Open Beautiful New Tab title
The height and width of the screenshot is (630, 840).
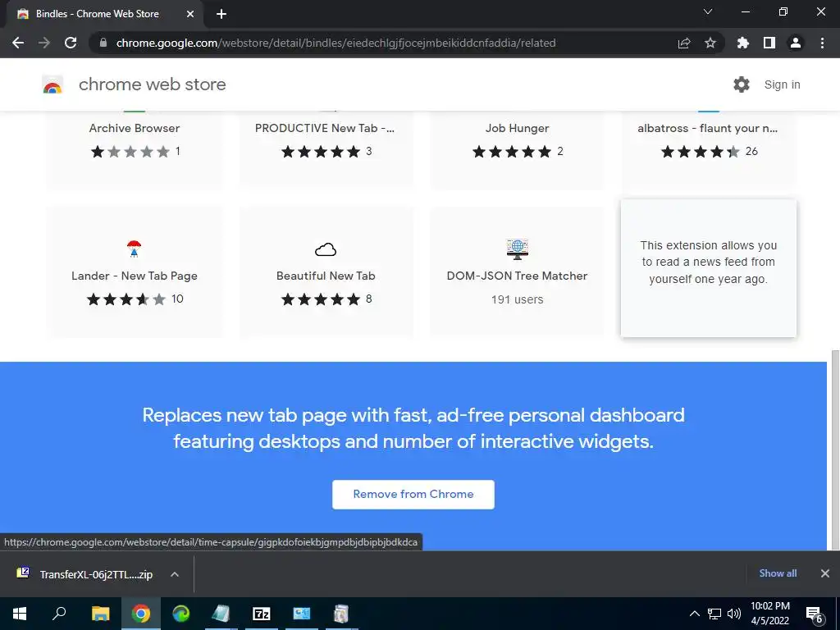pos(326,276)
